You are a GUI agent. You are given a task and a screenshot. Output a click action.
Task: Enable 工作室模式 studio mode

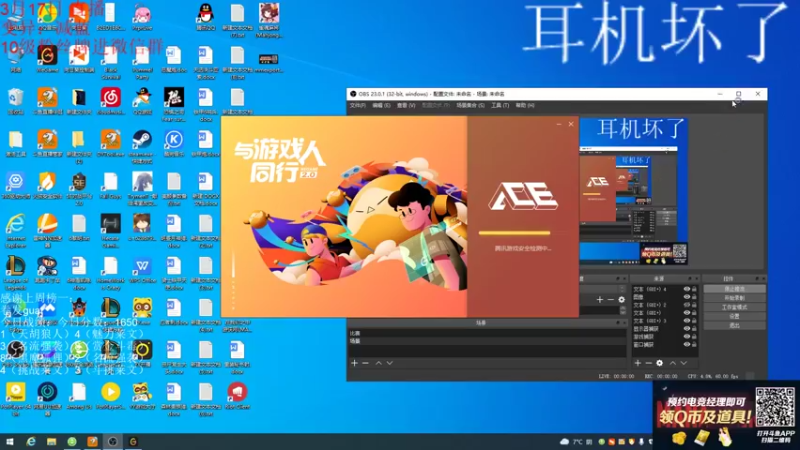734,307
